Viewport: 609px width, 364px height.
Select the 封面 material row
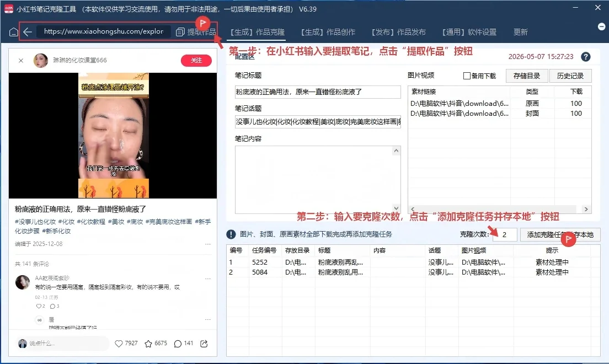pos(499,114)
